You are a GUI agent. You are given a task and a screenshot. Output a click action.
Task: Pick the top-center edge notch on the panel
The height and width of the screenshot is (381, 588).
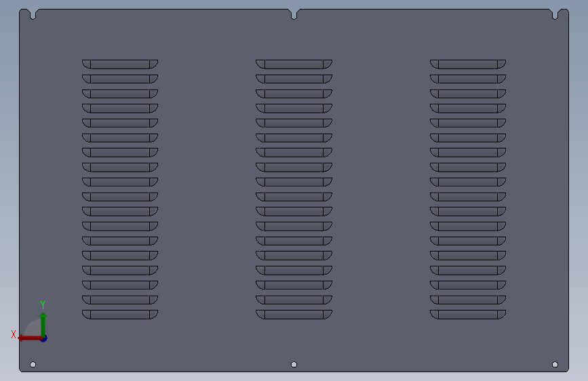coord(294,14)
